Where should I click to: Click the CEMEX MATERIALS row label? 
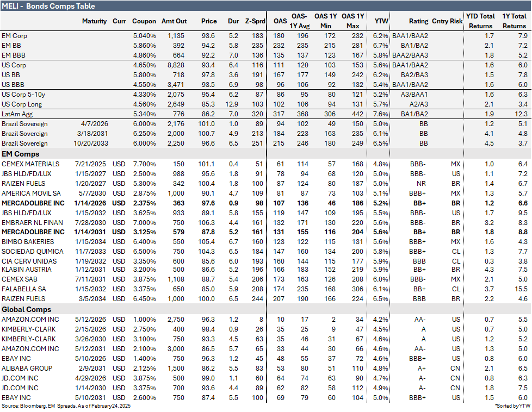pyautogui.click(x=30, y=164)
